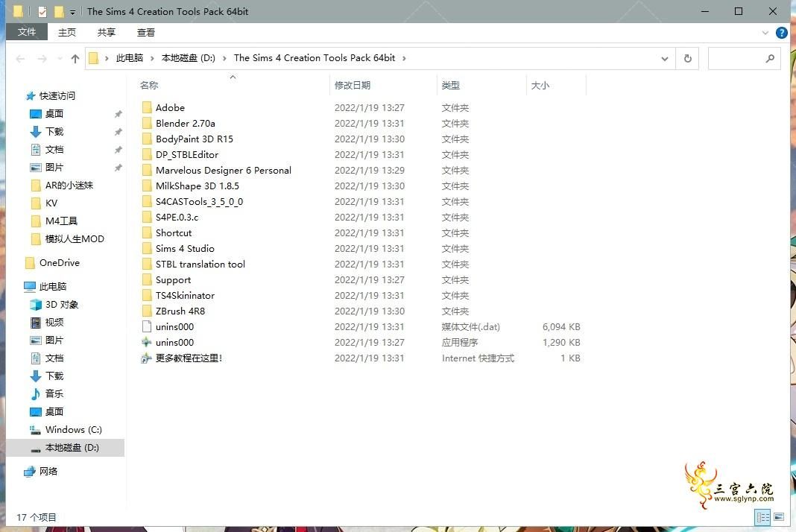Viewport: 796px width, 532px height.
Task: Go back with the back arrow
Action: click(20, 59)
